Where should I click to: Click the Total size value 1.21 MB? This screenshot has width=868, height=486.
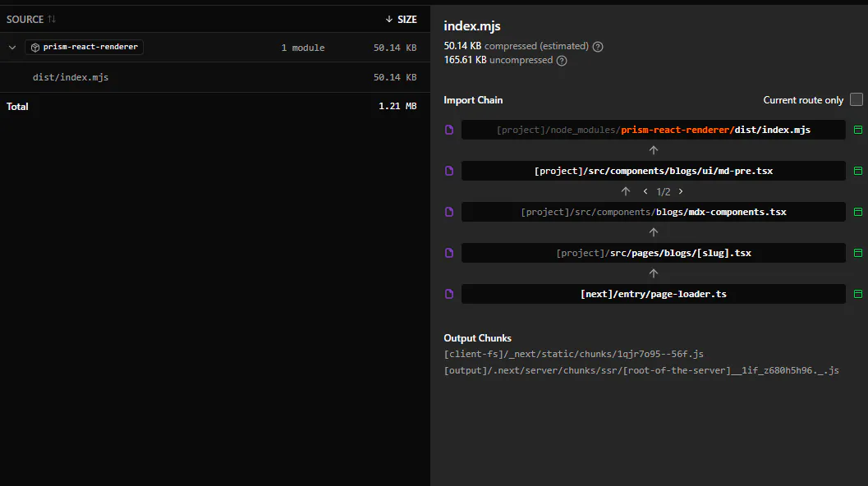397,106
